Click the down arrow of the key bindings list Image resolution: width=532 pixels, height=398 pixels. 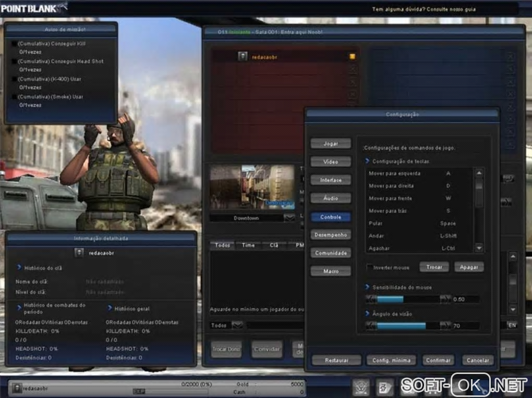pyautogui.click(x=479, y=248)
